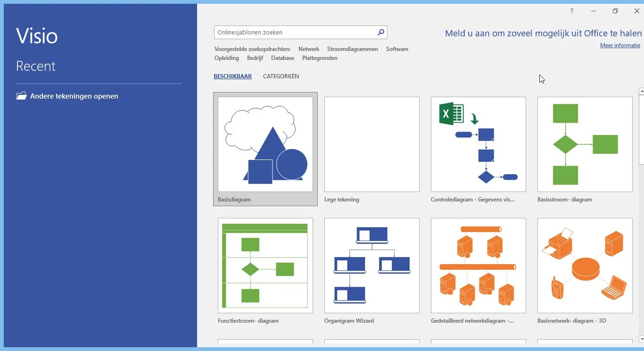The height and width of the screenshot is (351, 644).
Task: Open the Help question mark icon
Action: [572, 11]
